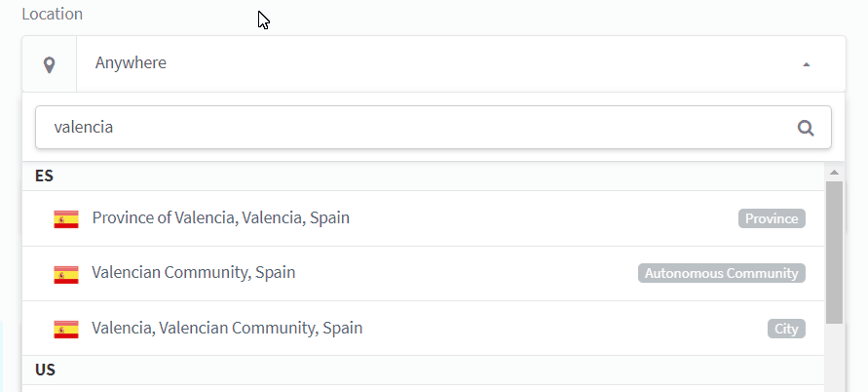Pick Valencia, Valencian Community, Spain option
Viewport: 868px width, 392px height.
(227, 329)
